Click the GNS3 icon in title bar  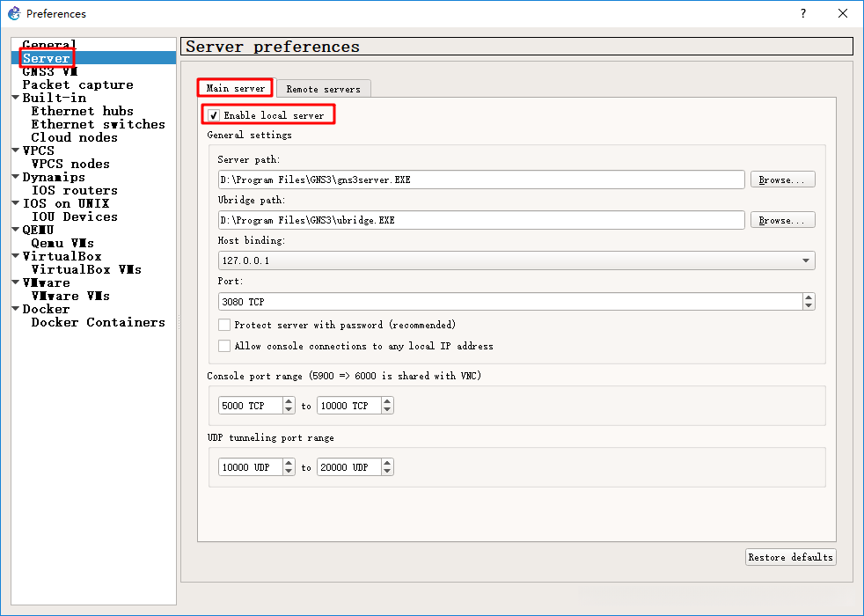pos(14,13)
